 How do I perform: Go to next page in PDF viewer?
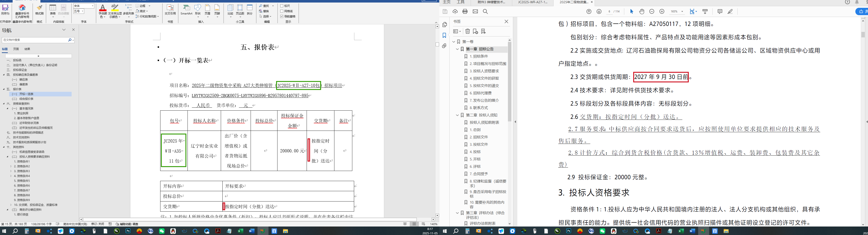coord(599,11)
